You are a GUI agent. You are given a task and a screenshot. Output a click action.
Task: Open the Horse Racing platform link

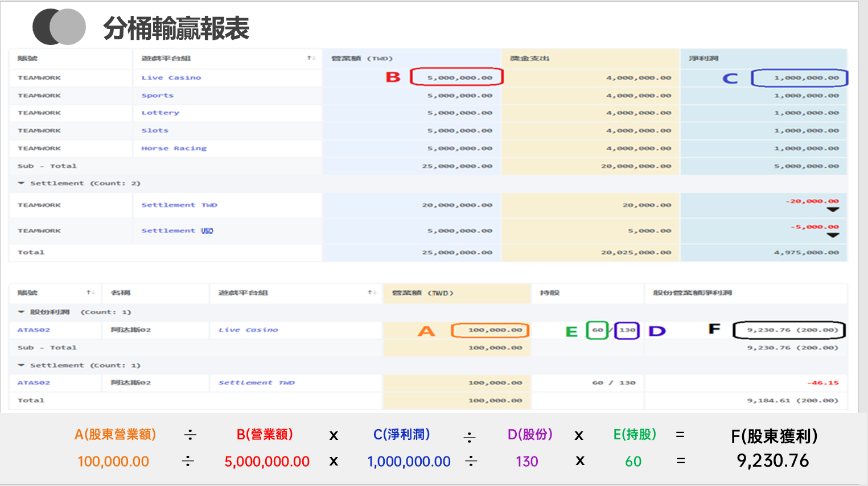[174, 148]
